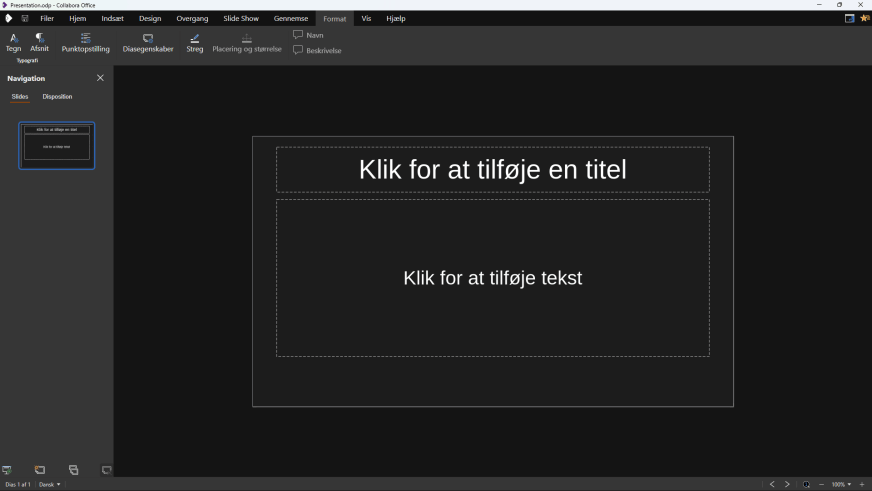Viewport: 872px width, 491px height.
Task: Open Tegn character formatting
Action: pyautogui.click(x=13, y=42)
